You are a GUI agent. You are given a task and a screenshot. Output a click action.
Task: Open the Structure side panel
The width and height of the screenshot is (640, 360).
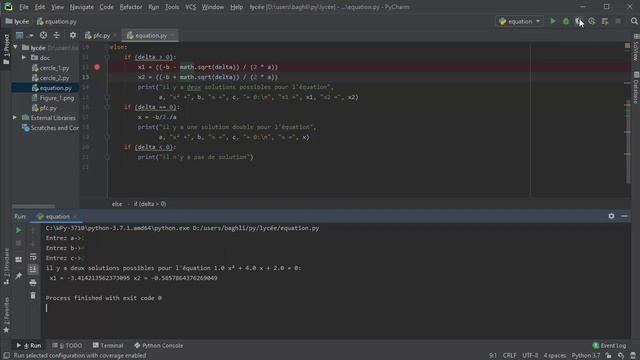click(x=6, y=266)
